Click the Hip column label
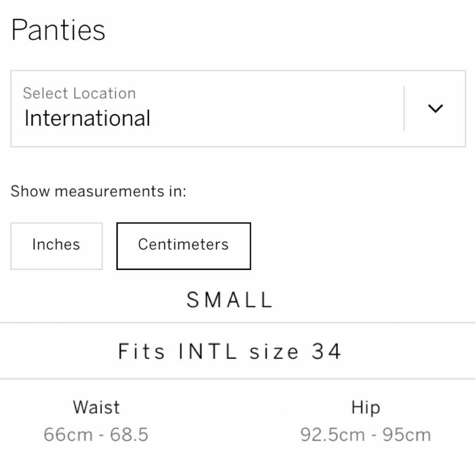The height and width of the screenshot is (476, 476). [x=365, y=408]
